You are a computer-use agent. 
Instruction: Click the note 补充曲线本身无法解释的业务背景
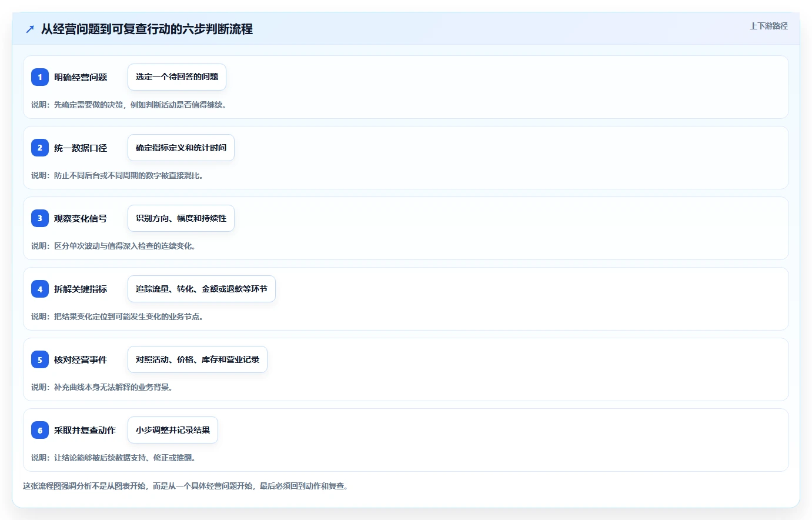(x=102, y=387)
